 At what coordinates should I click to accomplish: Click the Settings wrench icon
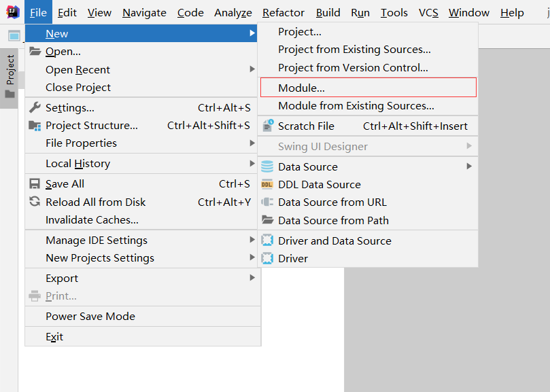click(x=34, y=107)
